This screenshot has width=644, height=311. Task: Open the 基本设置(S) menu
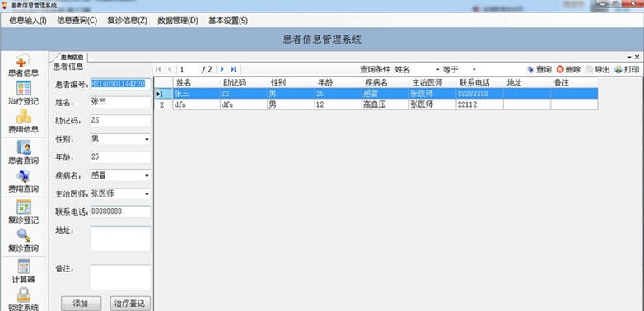tap(228, 21)
